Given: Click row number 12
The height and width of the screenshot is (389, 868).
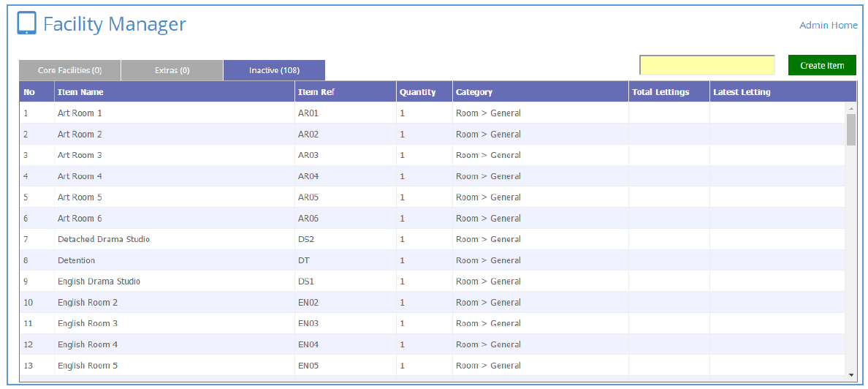Looking at the screenshot, I should pyautogui.click(x=28, y=344).
